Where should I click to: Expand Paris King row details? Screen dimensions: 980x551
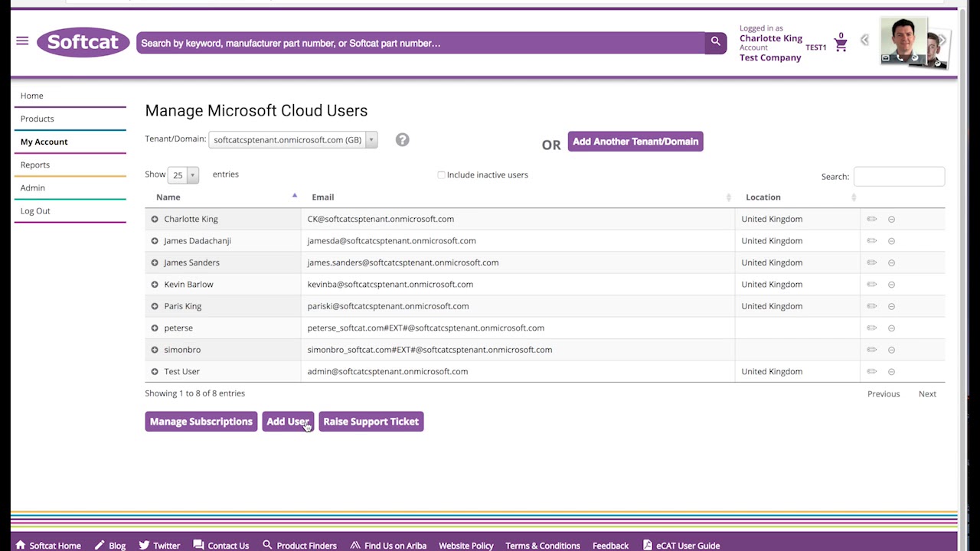(155, 306)
